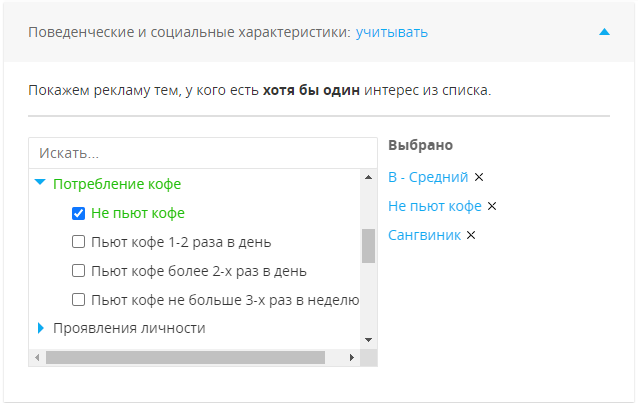Remove 'Не пьют кофе' from selected list
Viewport: 638px width, 403px height.
click(x=492, y=206)
